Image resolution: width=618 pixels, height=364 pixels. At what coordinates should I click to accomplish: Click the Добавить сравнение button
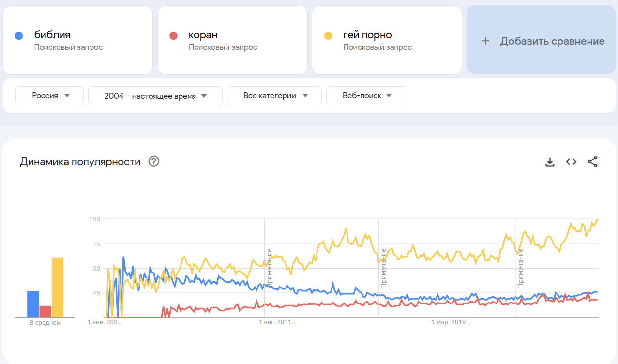pyautogui.click(x=542, y=40)
